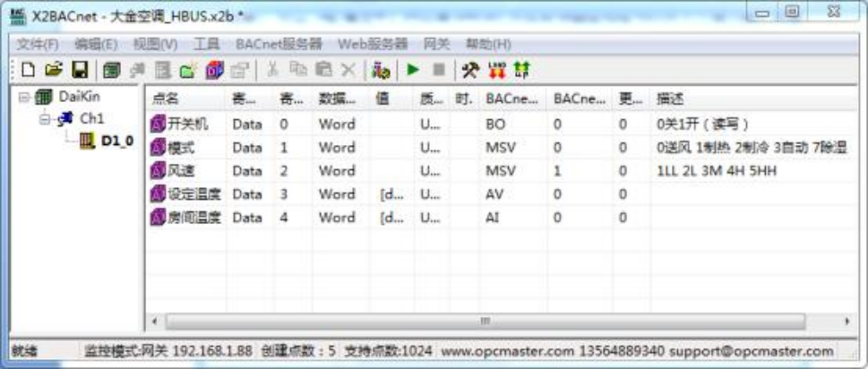Collapse the Ch1 channel node
Screen dimensions: 868x369
(45, 119)
